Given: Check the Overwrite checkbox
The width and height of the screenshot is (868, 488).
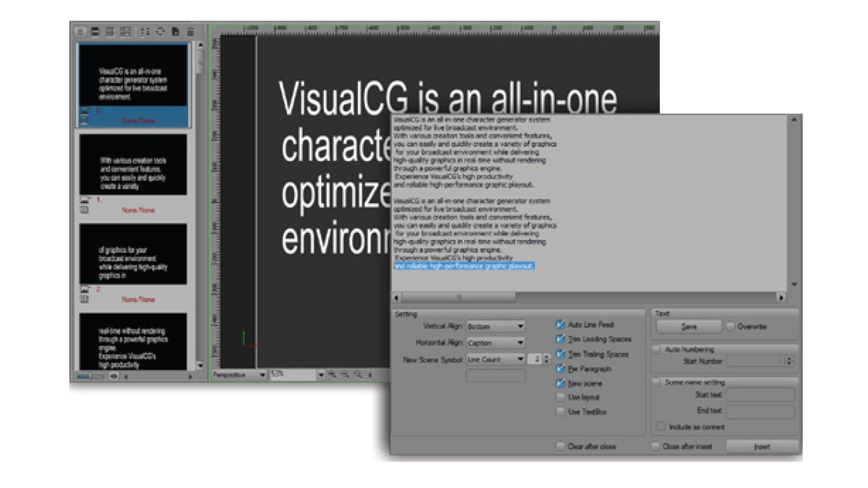Looking at the screenshot, I should pyautogui.click(x=731, y=326).
